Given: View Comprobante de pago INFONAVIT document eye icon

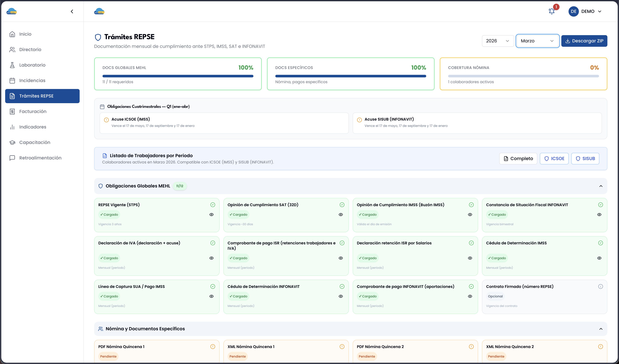Looking at the screenshot, I should point(470,296).
